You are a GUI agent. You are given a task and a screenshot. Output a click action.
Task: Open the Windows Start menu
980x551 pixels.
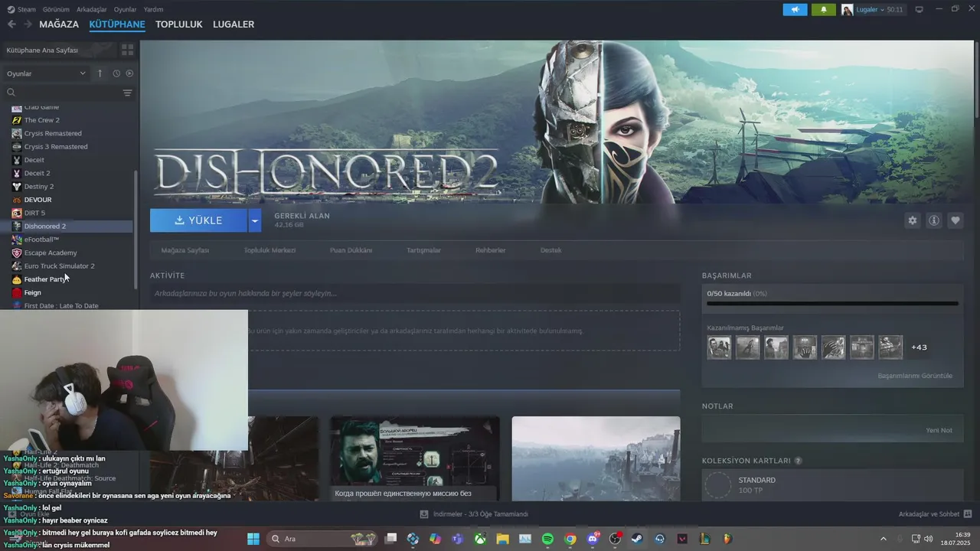click(x=253, y=539)
